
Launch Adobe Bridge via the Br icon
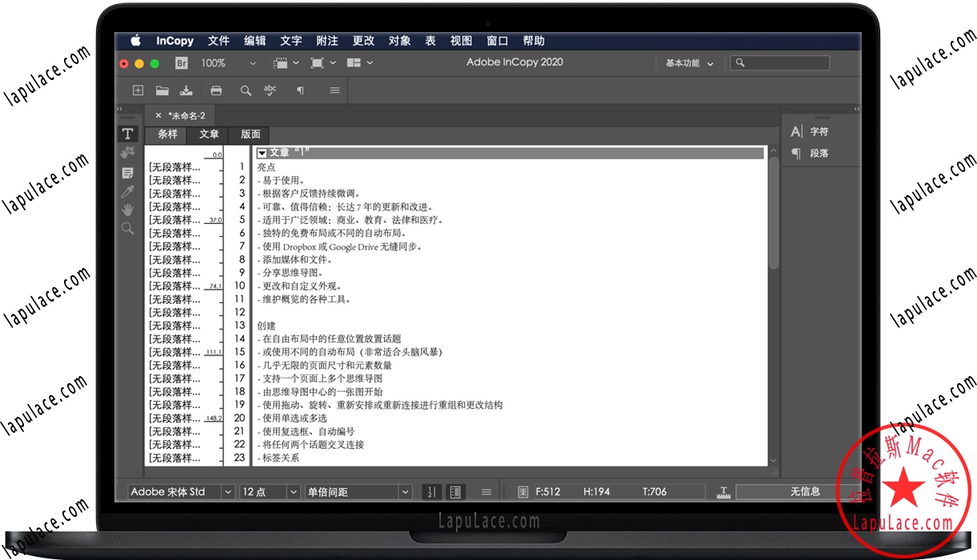(182, 62)
